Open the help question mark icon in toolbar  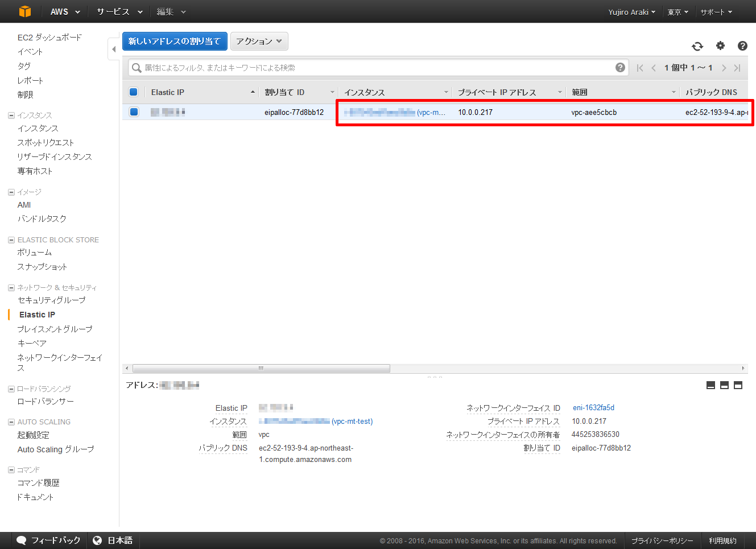[x=742, y=46]
